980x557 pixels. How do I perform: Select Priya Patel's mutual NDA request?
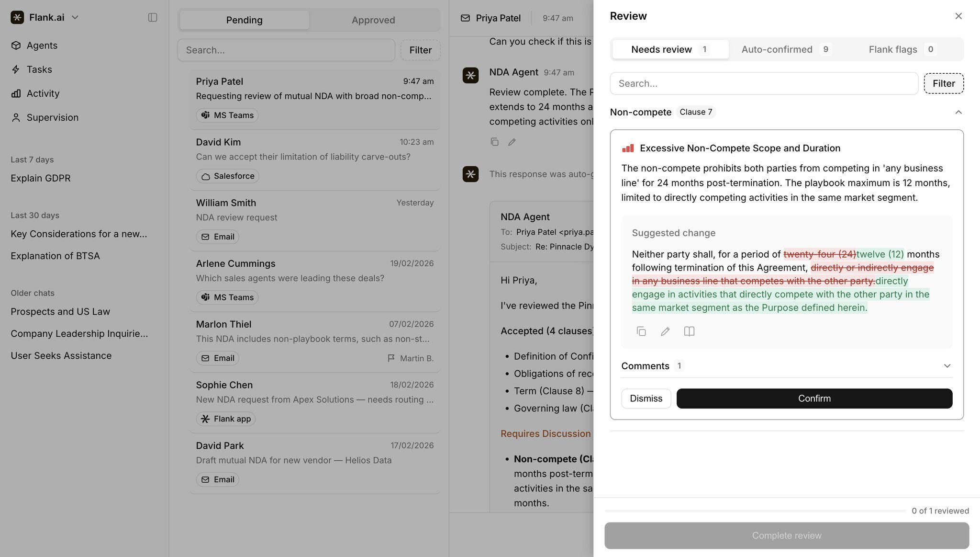click(315, 100)
